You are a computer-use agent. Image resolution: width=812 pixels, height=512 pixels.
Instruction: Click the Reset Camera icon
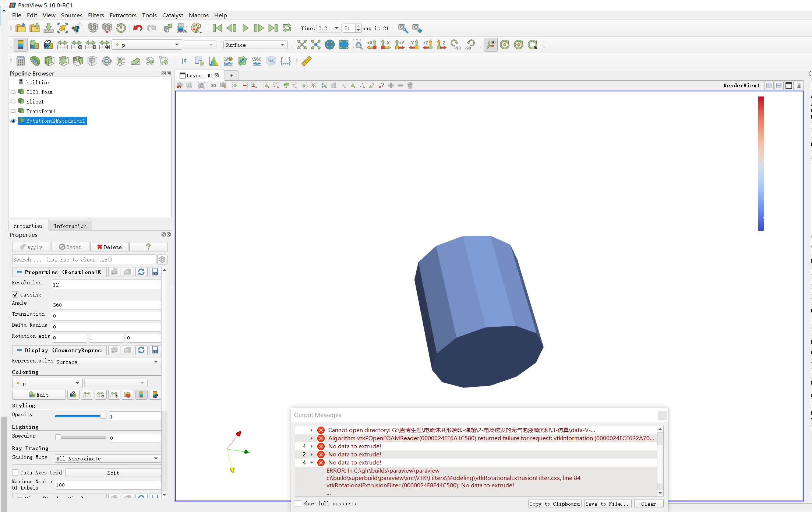(301, 45)
